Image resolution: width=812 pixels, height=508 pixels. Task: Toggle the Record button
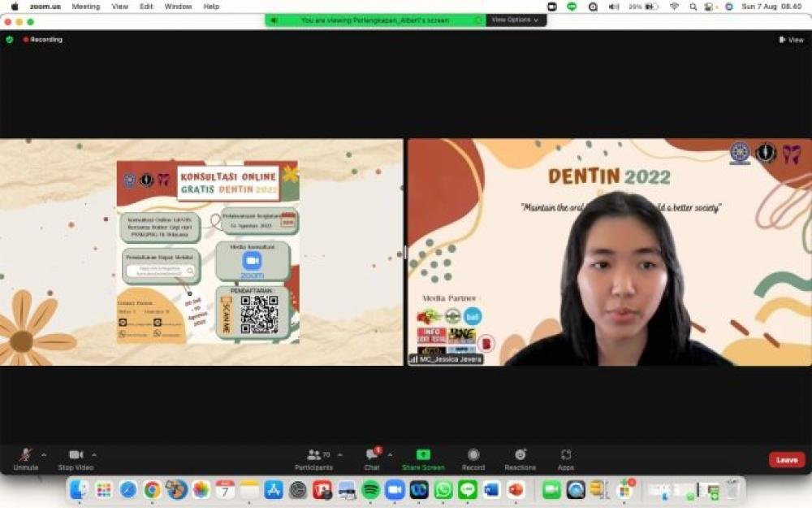[x=473, y=455]
